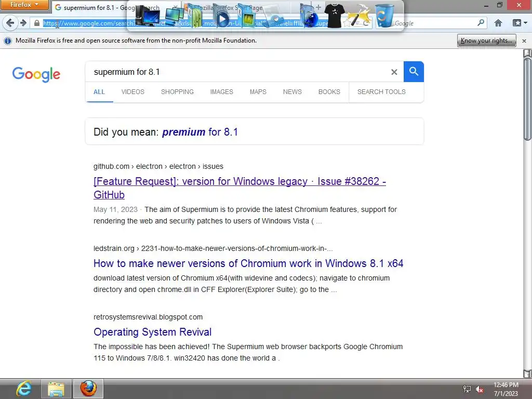Viewport: 532px width, 399px height.
Task: Go forward with the Forward arrow
Action: [23, 23]
